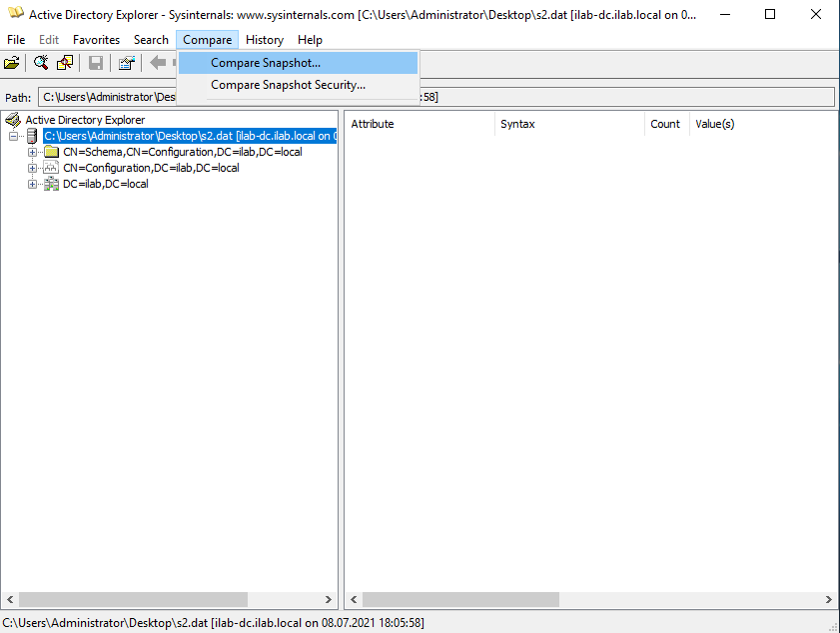The height and width of the screenshot is (633, 840).
Task: Click the back navigation arrow icon
Action: (156, 62)
